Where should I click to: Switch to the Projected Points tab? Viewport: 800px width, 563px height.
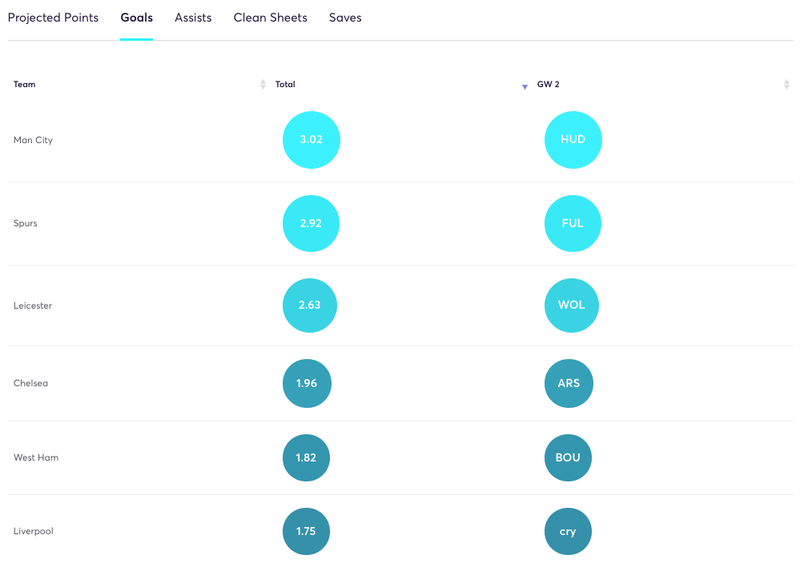[53, 18]
